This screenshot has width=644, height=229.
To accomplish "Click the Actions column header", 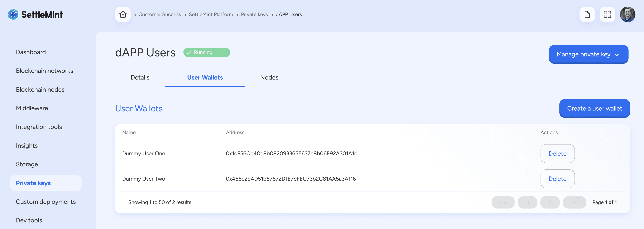I will [549, 132].
